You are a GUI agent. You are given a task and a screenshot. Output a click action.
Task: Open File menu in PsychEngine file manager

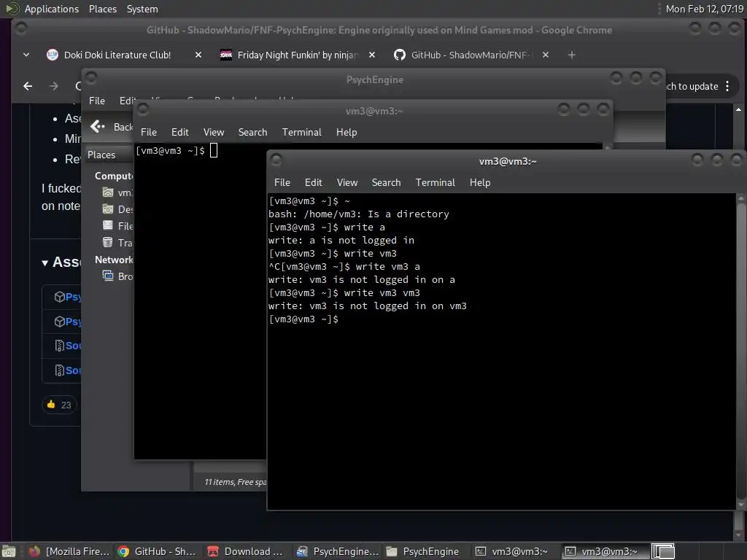click(97, 101)
